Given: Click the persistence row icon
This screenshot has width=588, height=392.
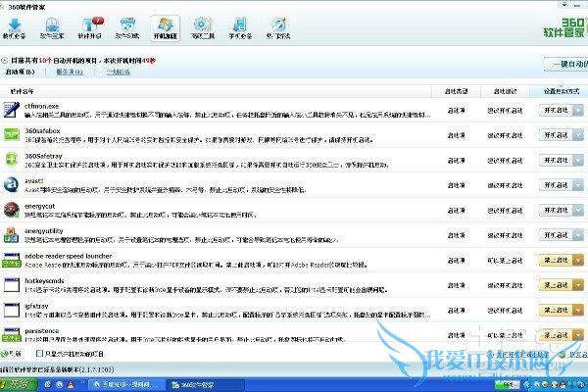Looking at the screenshot, I should click(x=11, y=334).
